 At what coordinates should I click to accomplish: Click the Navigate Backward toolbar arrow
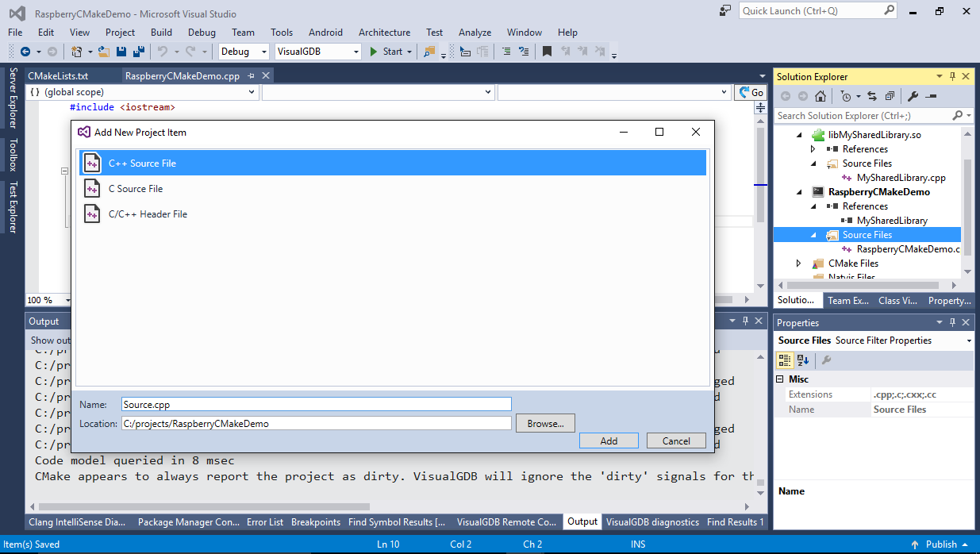pos(25,52)
